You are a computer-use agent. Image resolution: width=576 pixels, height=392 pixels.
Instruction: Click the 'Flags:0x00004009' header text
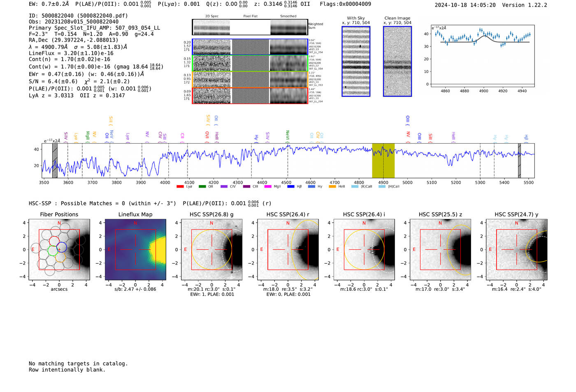tap(346, 4)
